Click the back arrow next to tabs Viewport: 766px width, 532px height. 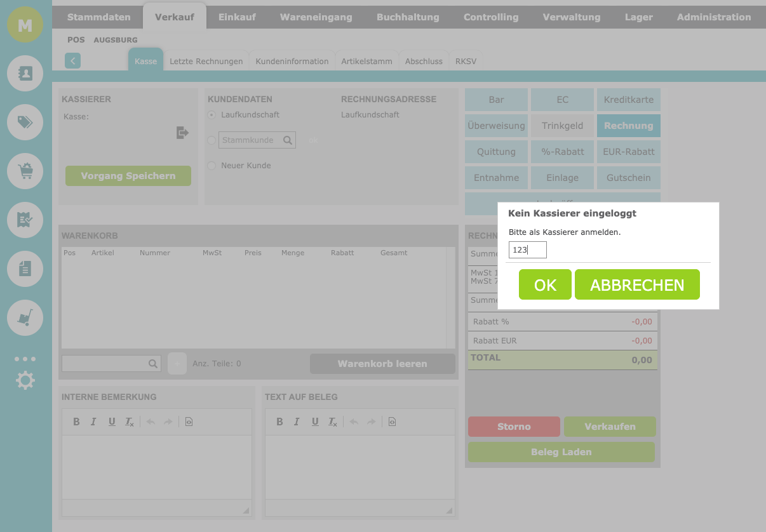click(x=72, y=61)
